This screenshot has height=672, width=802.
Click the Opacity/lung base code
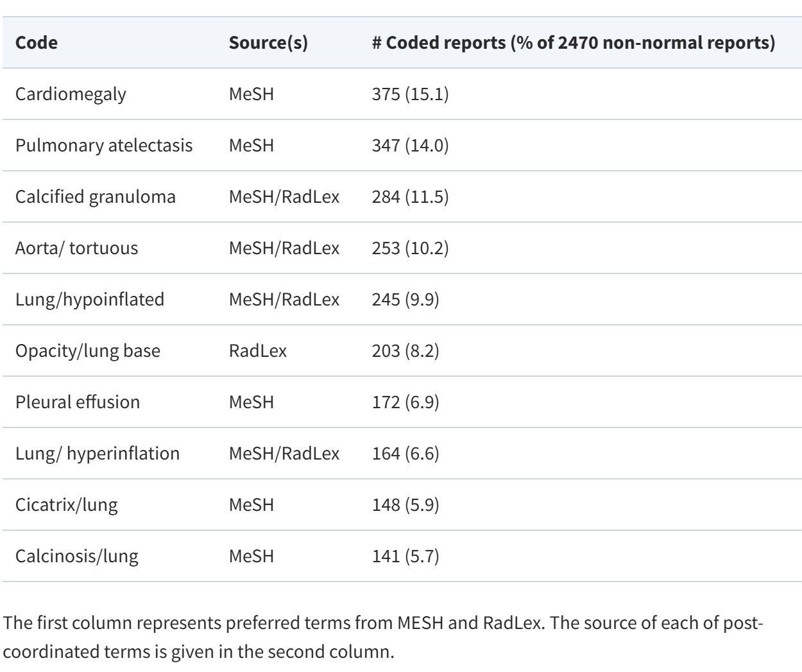coord(88,351)
